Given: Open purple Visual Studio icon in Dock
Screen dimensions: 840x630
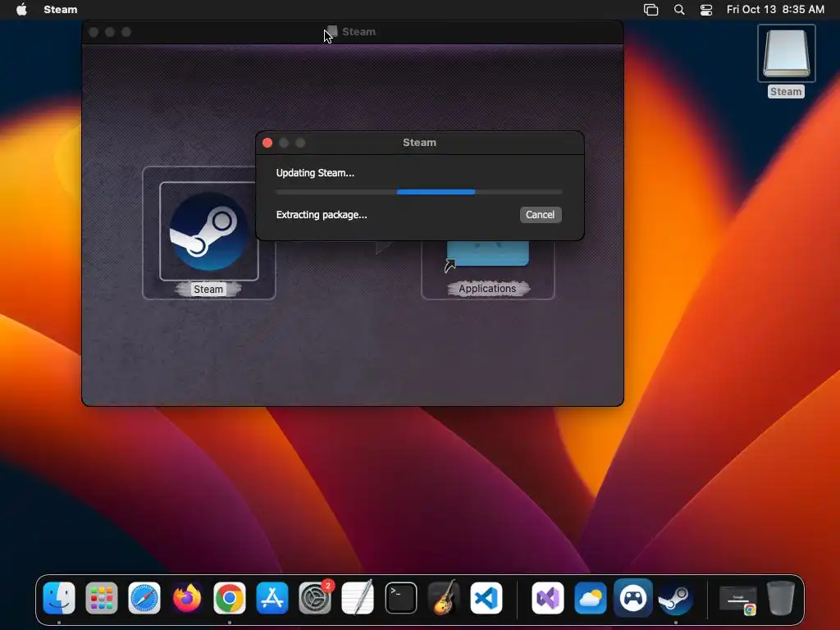Looking at the screenshot, I should (x=547, y=598).
